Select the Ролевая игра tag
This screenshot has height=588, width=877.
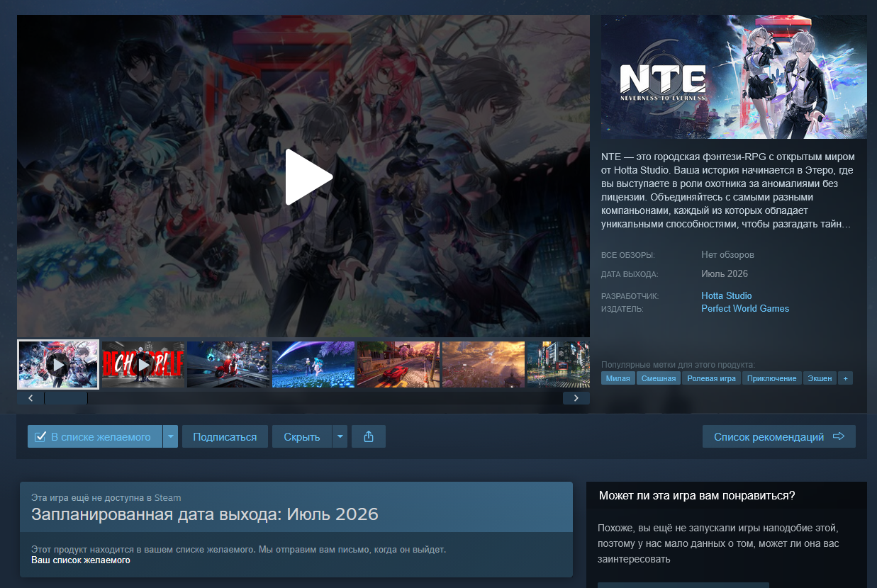coord(711,378)
